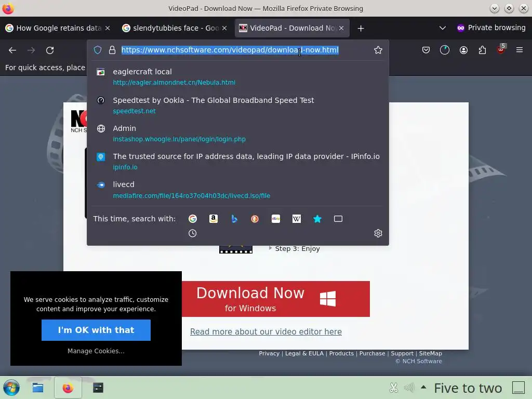Open the taskbar start menu orb
The image size is (532, 399).
[x=11, y=388]
